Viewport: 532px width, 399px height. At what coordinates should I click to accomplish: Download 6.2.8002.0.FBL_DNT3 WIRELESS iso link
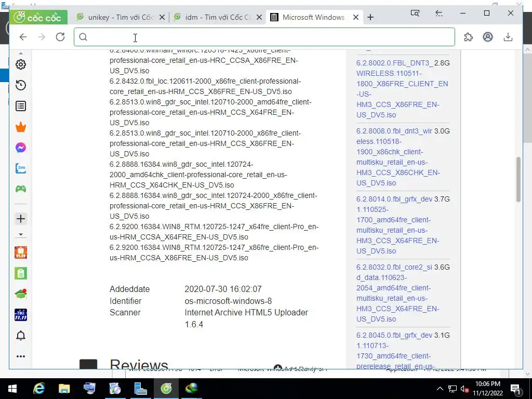click(402, 89)
